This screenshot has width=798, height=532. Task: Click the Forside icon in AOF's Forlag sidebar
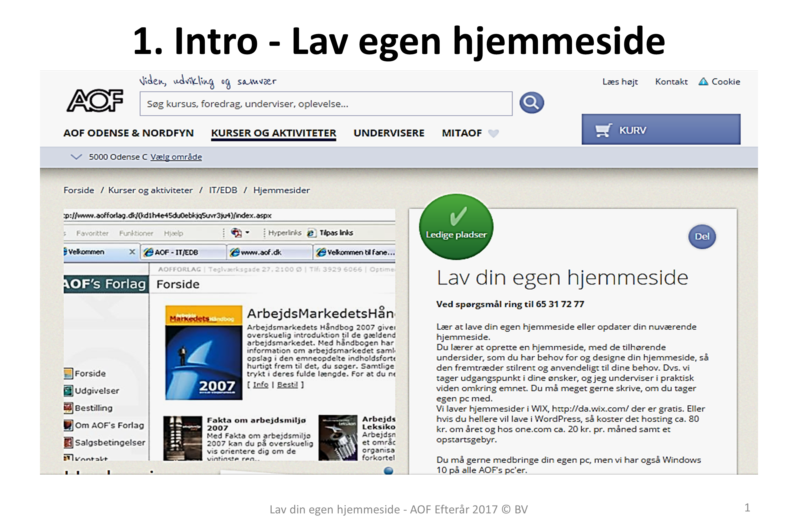(x=68, y=374)
